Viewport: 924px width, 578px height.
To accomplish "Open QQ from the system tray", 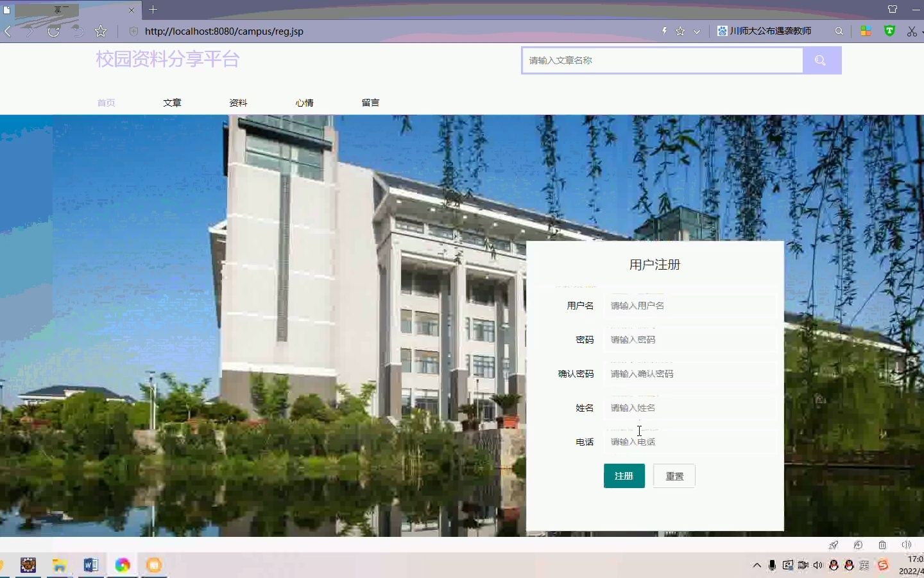I will [833, 566].
